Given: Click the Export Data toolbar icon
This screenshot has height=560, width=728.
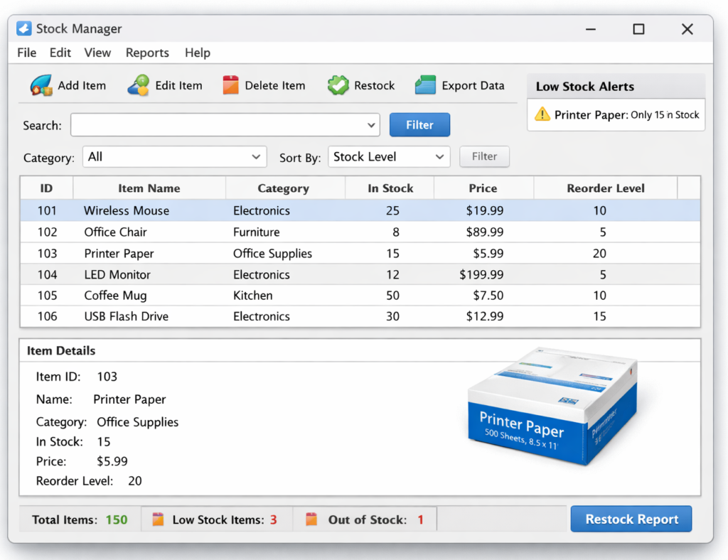Looking at the screenshot, I should [425, 85].
